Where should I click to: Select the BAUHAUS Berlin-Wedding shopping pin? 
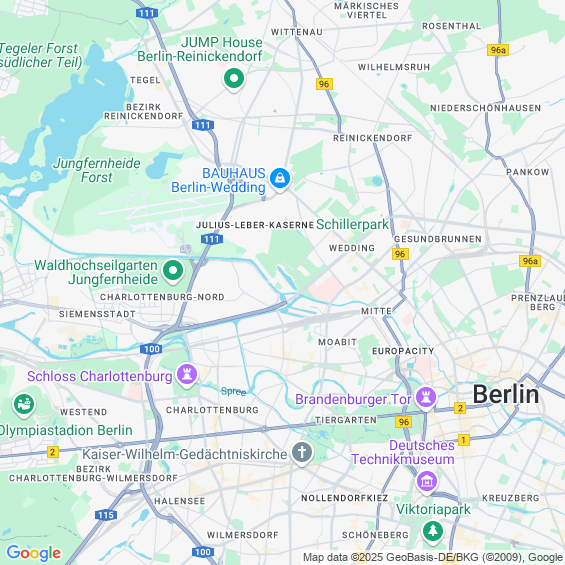click(280, 178)
